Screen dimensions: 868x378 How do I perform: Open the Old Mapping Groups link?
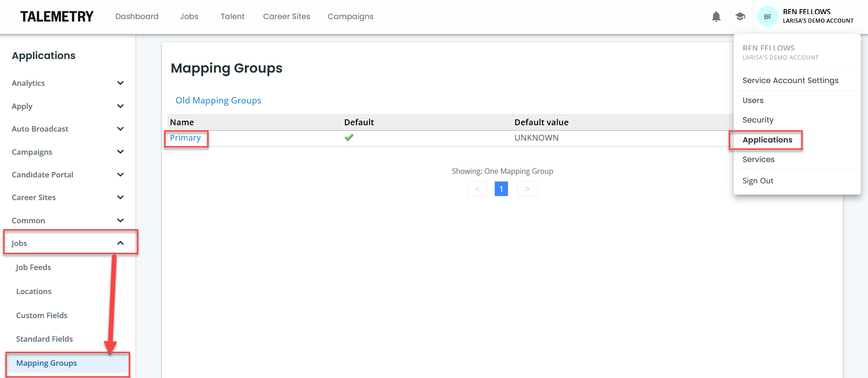(218, 100)
